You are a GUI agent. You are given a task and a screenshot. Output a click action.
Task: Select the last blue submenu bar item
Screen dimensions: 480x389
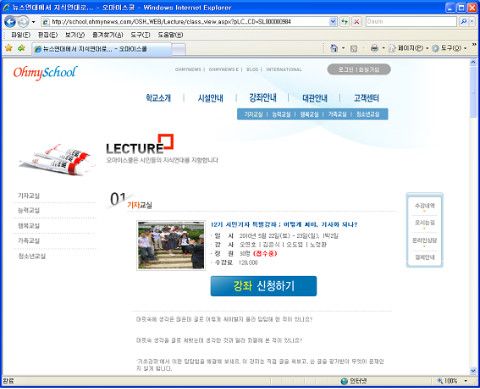(368, 114)
